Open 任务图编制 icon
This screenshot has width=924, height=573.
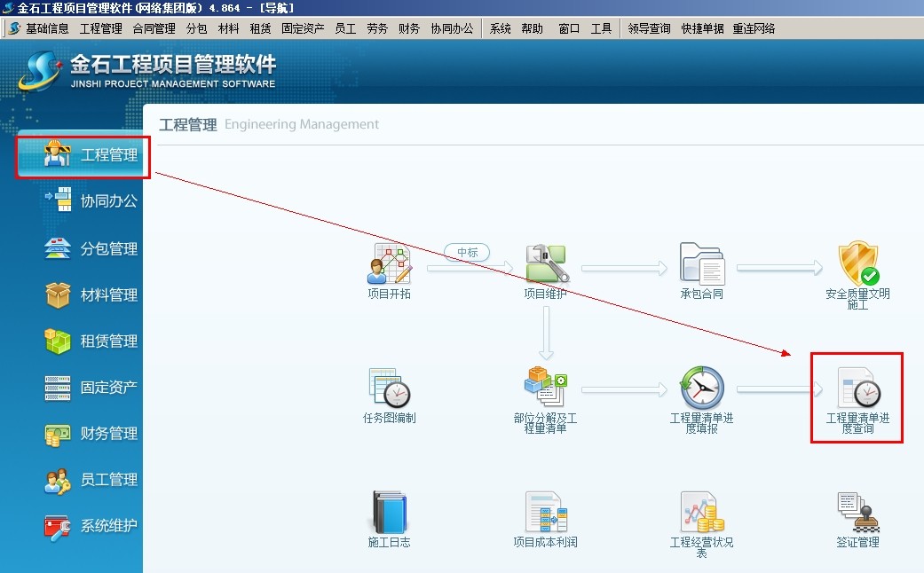[x=389, y=388]
